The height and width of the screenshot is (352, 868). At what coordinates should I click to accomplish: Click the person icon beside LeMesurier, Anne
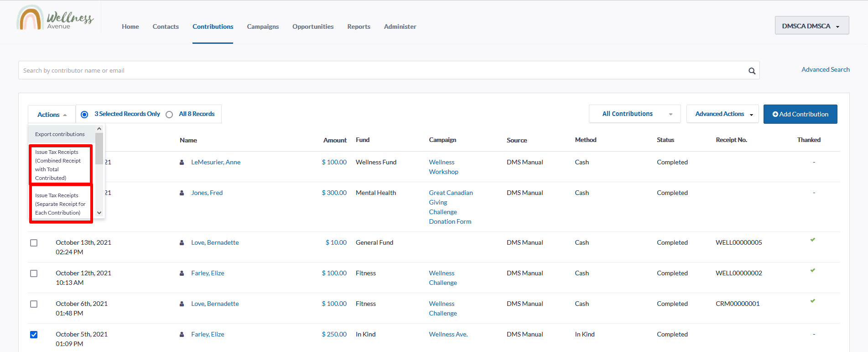click(182, 162)
